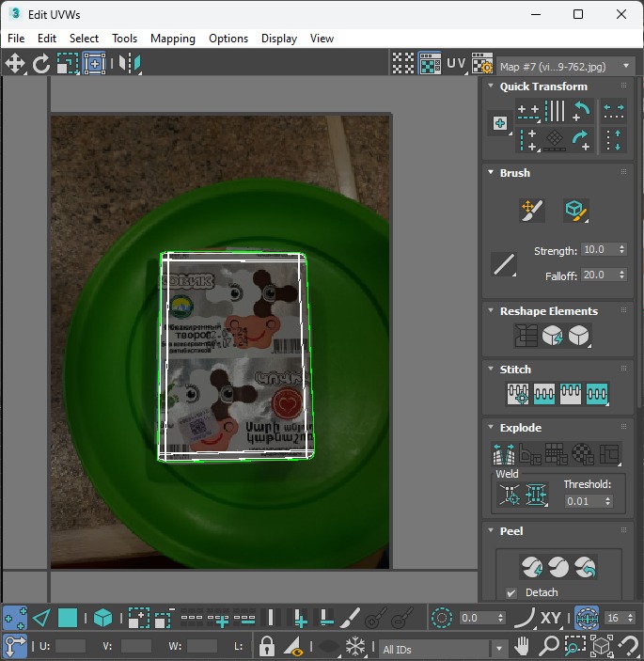644x661 pixels.
Task: Adjust the Weld Threshold spinner
Action: (x=607, y=501)
